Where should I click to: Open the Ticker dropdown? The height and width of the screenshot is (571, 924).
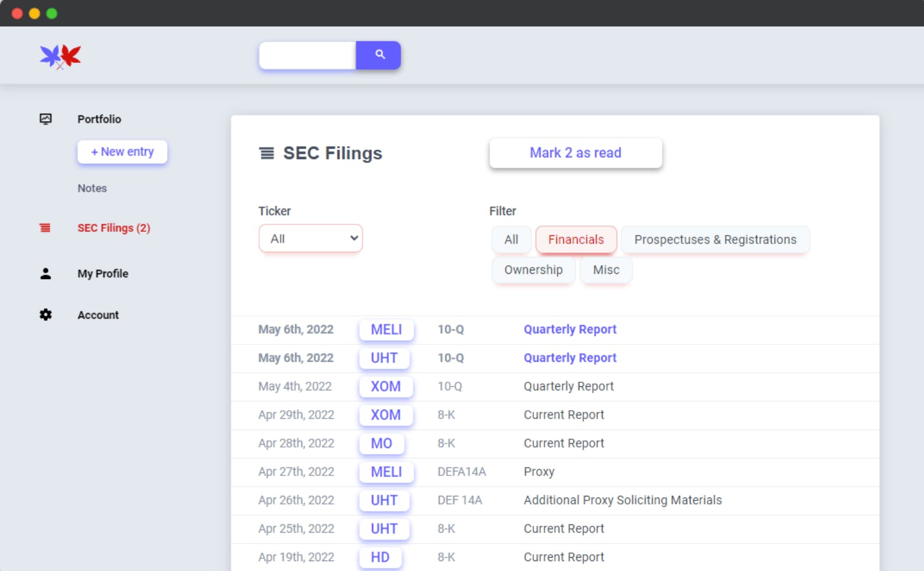310,238
